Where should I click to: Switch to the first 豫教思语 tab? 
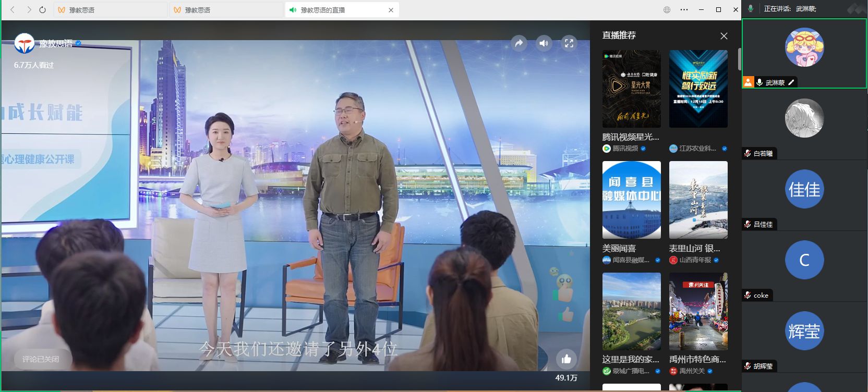(110, 10)
